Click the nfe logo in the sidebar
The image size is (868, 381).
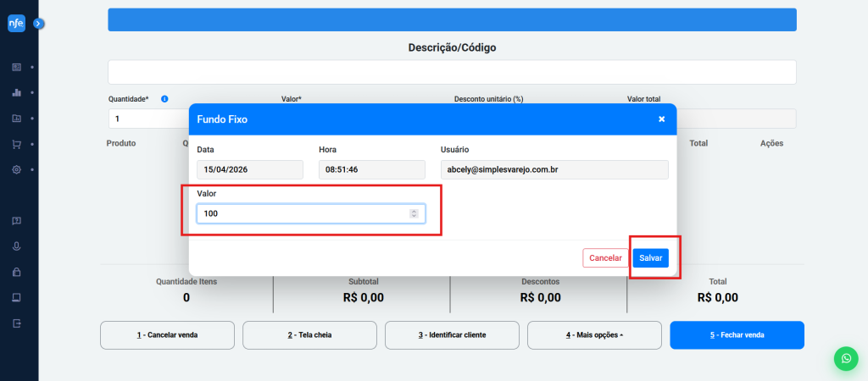coord(16,24)
